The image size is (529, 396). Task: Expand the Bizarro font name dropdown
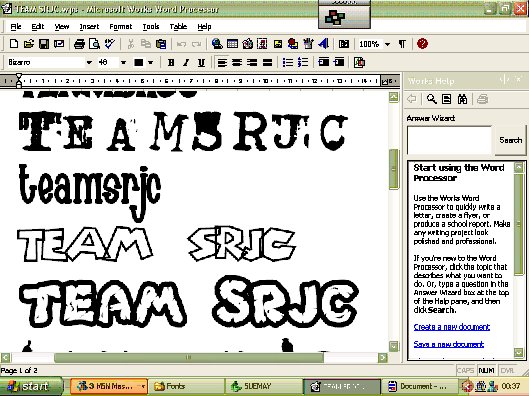click(x=89, y=62)
